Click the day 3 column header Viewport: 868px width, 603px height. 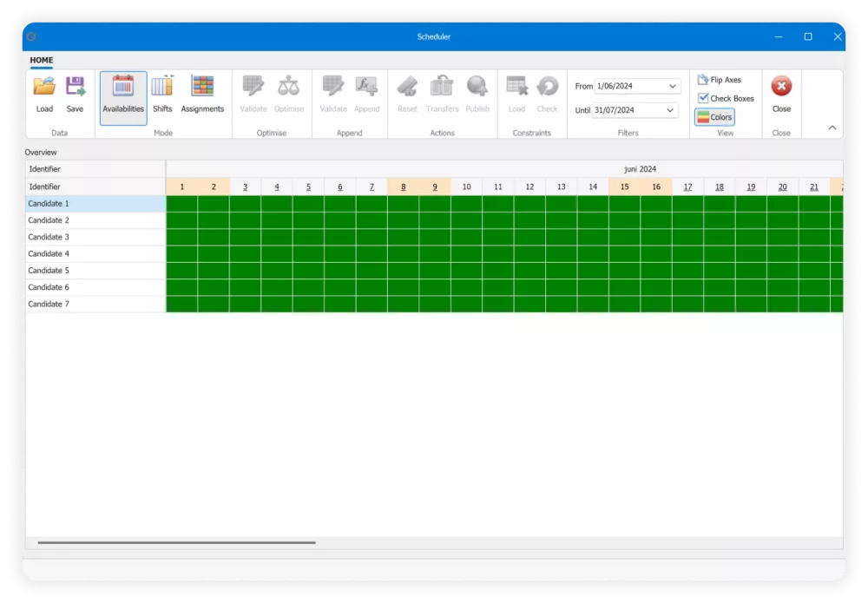(246, 187)
